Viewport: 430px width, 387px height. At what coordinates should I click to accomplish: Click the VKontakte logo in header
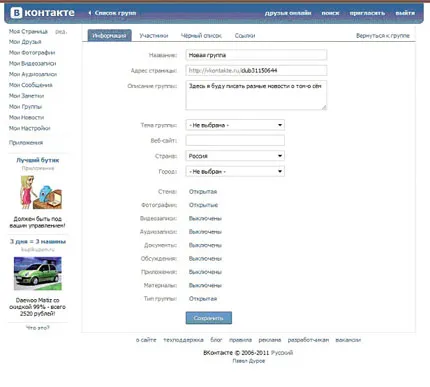(42, 13)
